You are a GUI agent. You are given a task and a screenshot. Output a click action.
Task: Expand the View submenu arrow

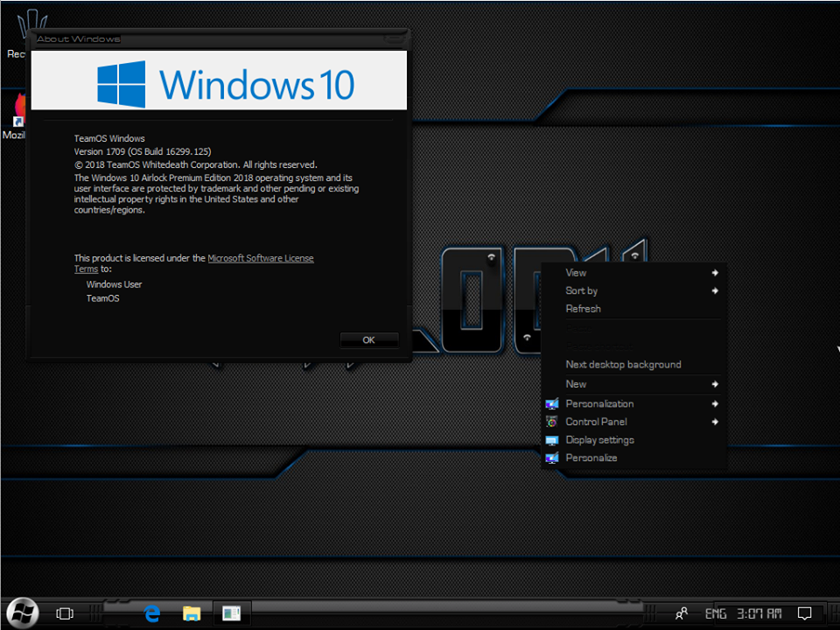[715, 273]
